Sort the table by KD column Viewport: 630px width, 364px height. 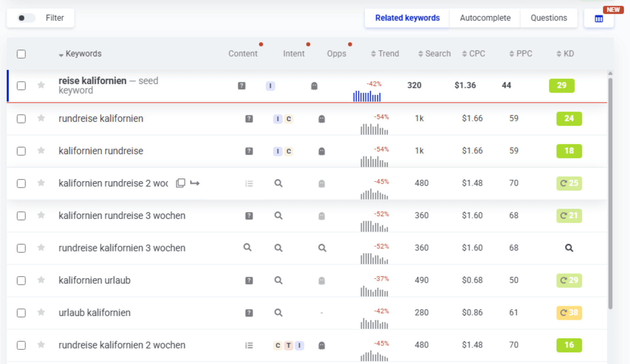[x=565, y=54]
